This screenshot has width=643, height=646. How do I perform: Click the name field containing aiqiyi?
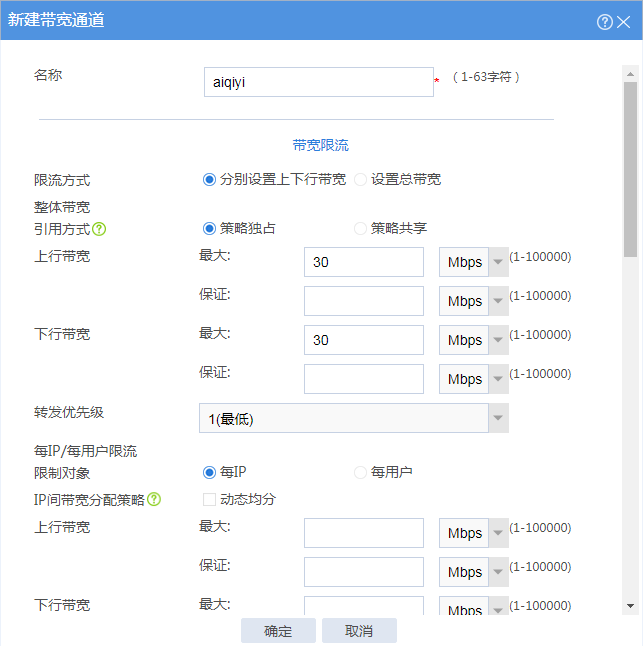(318, 82)
